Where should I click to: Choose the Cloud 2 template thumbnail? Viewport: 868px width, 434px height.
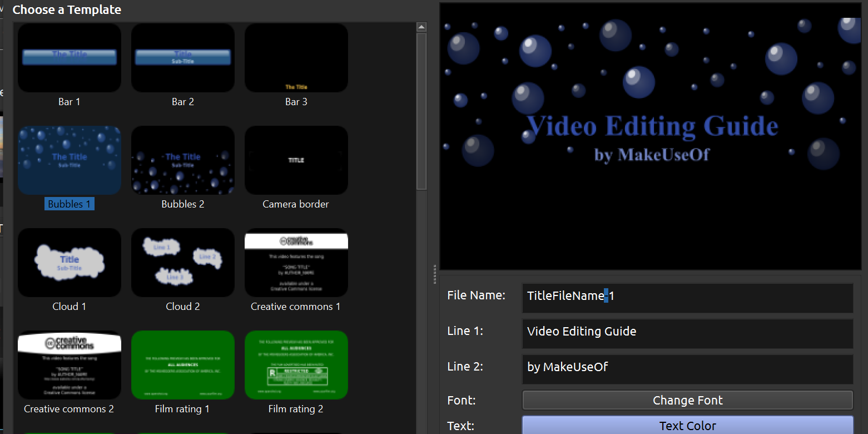pyautogui.click(x=183, y=263)
